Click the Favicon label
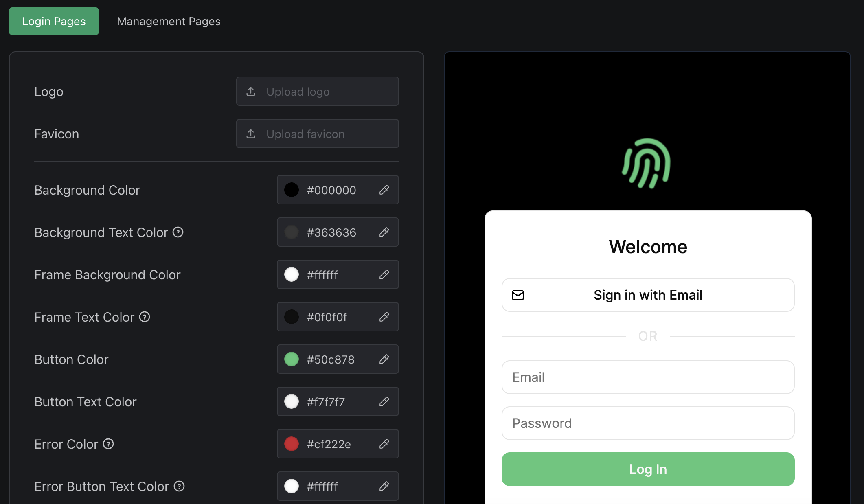This screenshot has height=504, width=864. click(x=57, y=134)
